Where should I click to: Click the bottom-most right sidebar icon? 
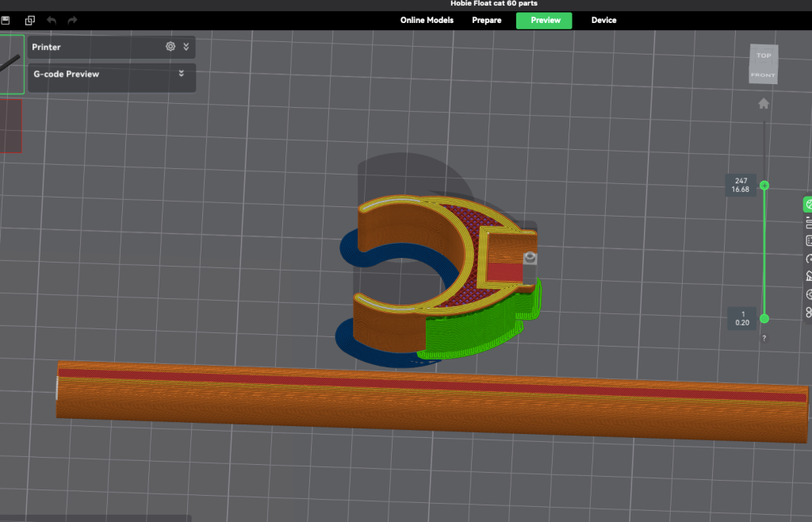pyautogui.click(x=808, y=312)
